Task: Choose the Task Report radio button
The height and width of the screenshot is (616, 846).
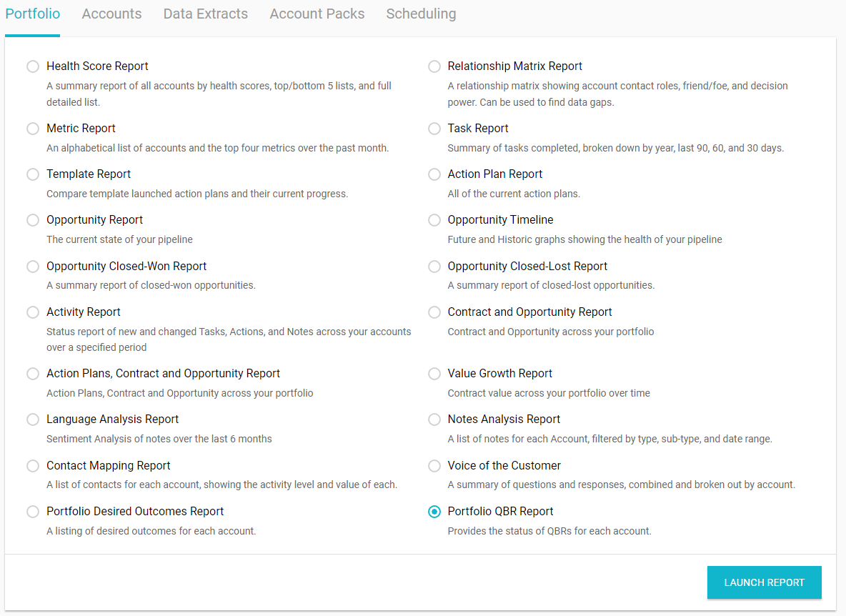Action: (x=434, y=129)
